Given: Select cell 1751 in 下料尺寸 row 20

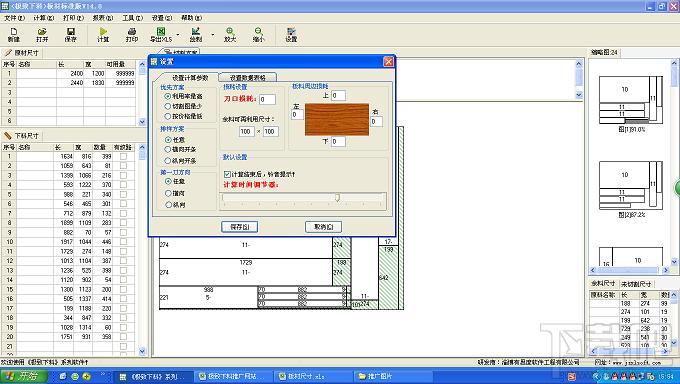Looking at the screenshot, I should pyautogui.click(x=64, y=337).
